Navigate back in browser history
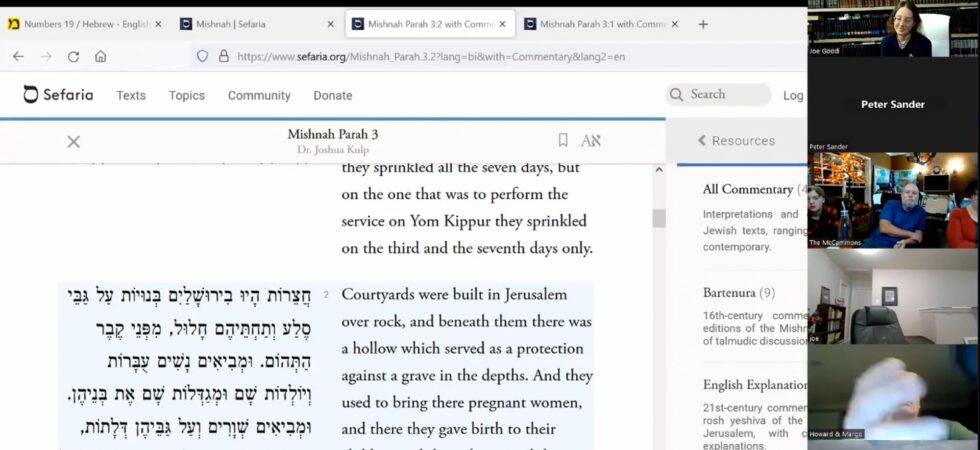The height and width of the screenshot is (450, 980). (18, 57)
